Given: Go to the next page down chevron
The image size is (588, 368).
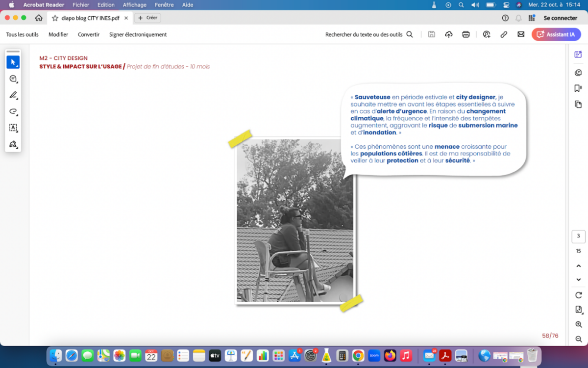Looking at the screenshot, I should [578, 280].
